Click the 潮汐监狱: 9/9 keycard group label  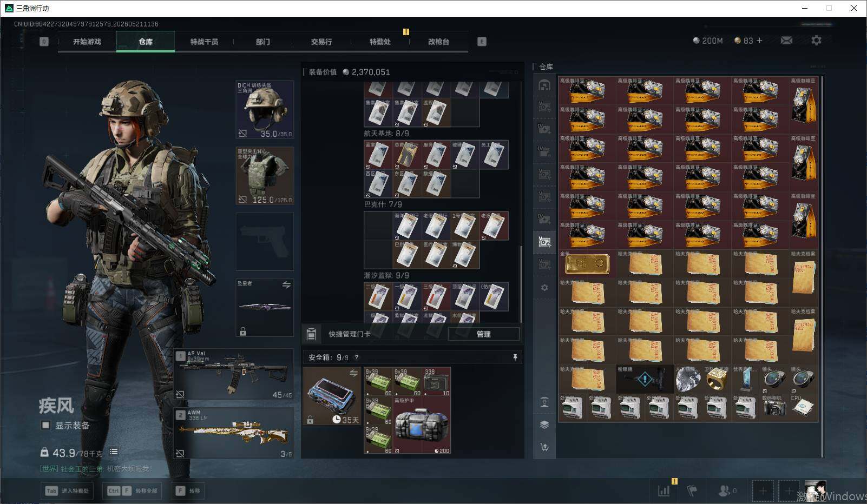[386, 275]
